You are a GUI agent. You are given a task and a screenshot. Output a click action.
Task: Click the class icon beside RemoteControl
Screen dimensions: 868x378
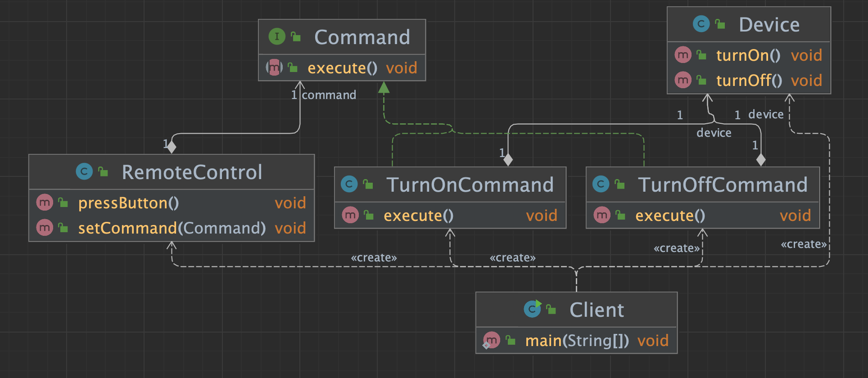[x=84, y=171]
